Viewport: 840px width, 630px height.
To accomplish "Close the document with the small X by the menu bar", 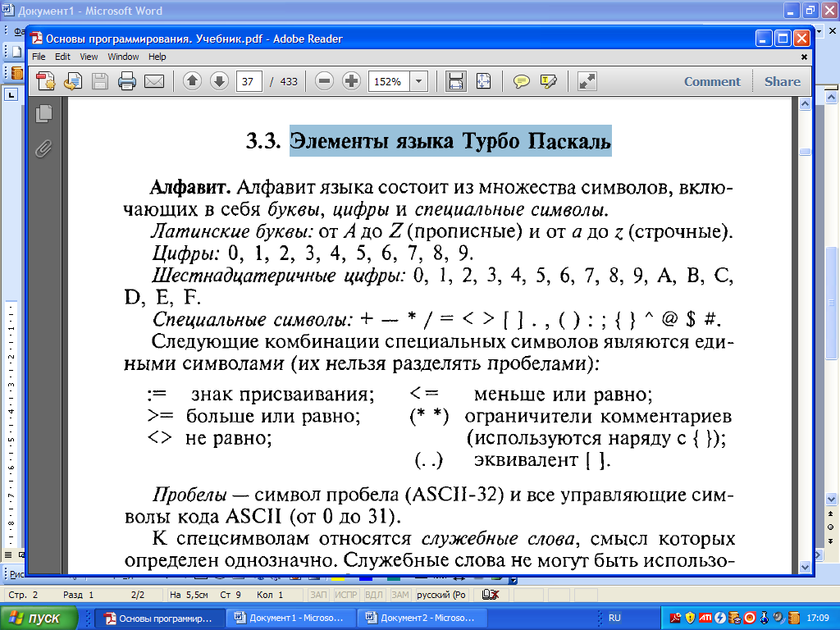I will pyautogui.click(x=804, y=57).
